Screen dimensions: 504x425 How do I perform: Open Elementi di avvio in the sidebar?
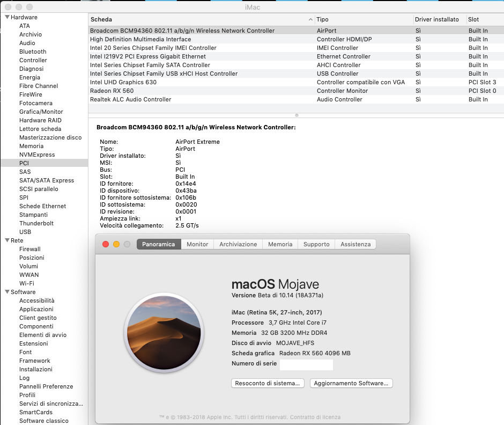pos(43,335)
